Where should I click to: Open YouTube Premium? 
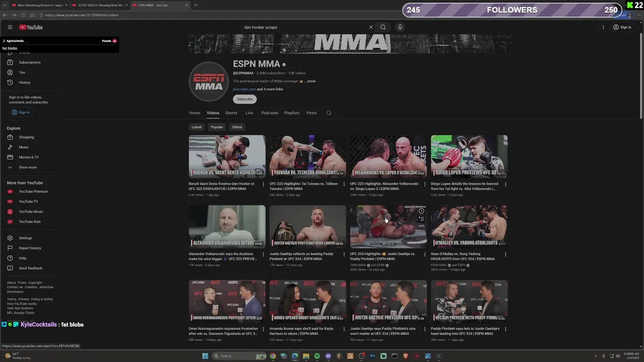click(x=33, y=192)
